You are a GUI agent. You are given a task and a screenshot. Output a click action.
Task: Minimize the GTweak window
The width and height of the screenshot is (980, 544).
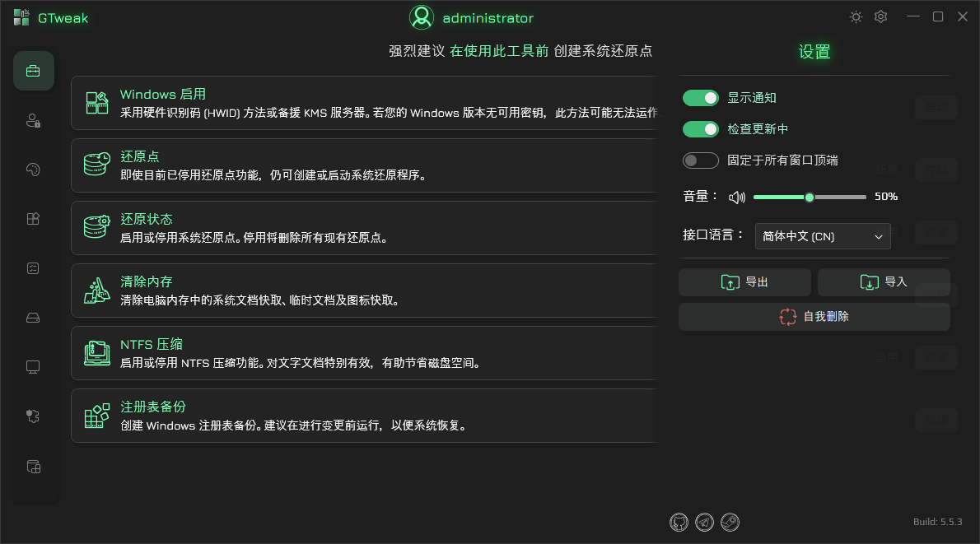tap(913, 16)
